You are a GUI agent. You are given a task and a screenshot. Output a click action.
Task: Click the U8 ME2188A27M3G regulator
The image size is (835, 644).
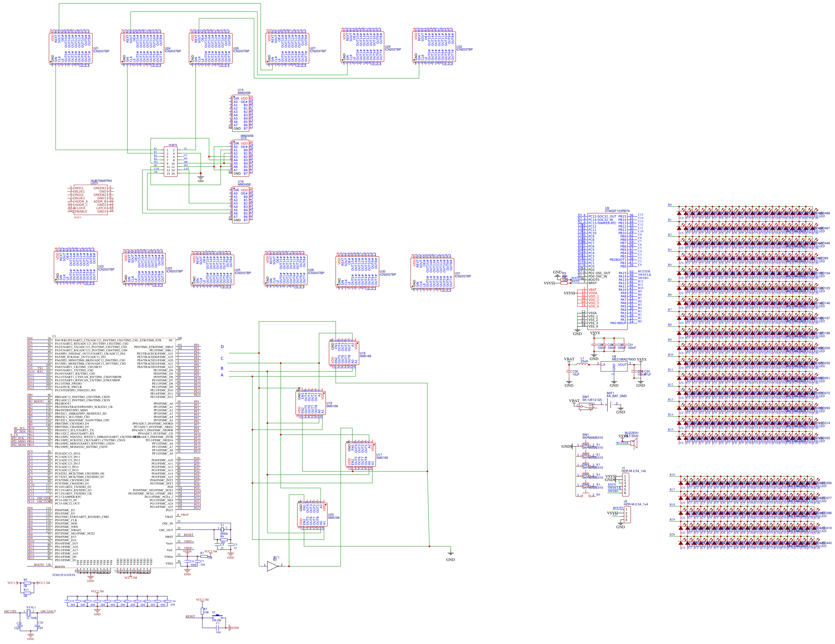click(x=614, y=366)
